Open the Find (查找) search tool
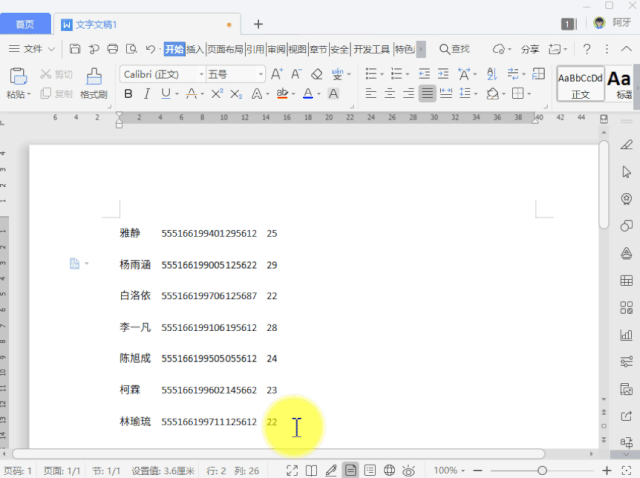Screen dimensions: 640x478 click(454, 49)
